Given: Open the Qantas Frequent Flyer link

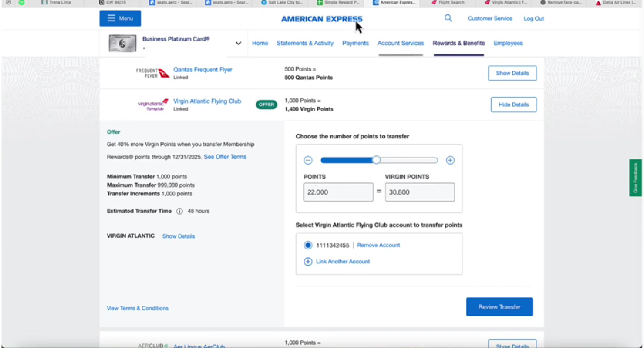Looking at the screenshot, I should click(202, 69).
